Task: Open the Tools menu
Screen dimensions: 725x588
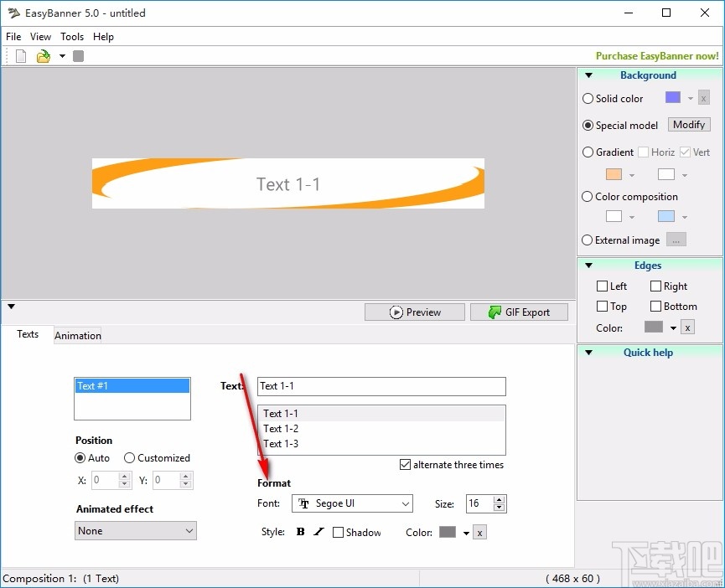Action: [x=72, y=37]
